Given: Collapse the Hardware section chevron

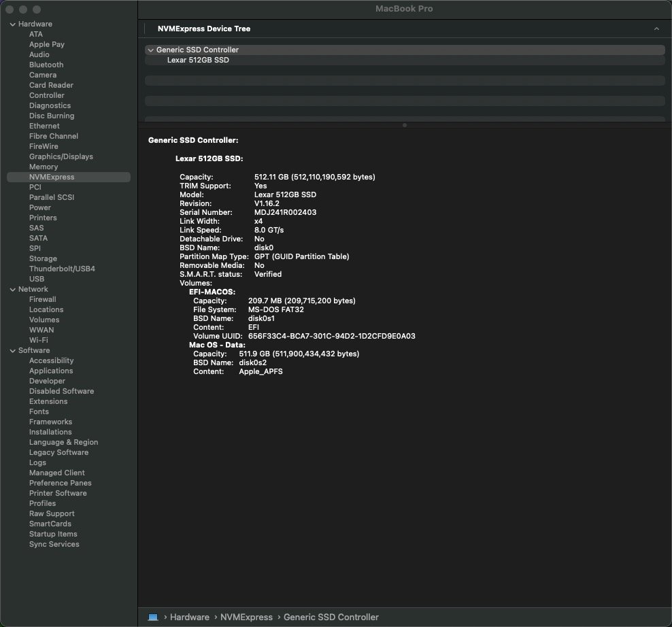Looking at the screenshot, I should coord(12,24).
